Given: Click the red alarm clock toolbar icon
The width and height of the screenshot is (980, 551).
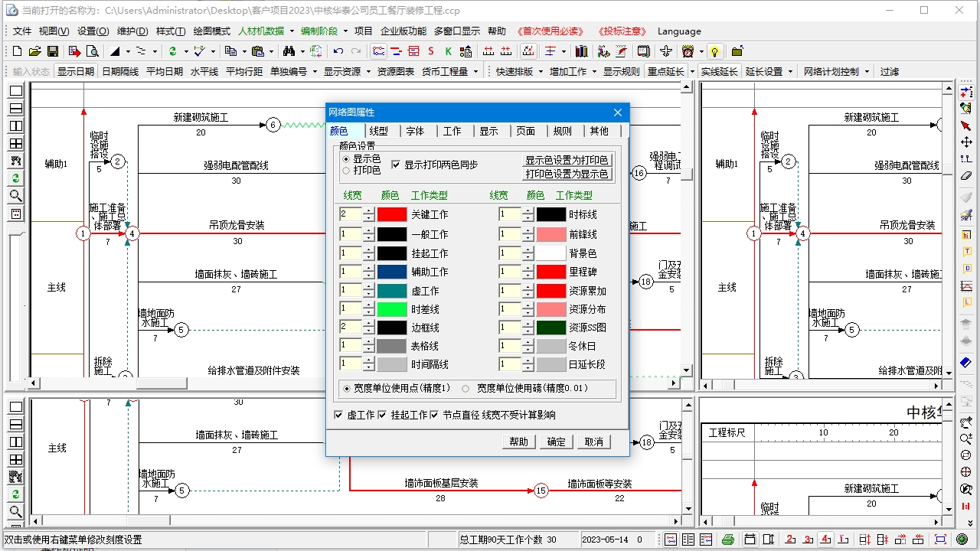Looking at the screenshot, I should (x=689, y=52).
